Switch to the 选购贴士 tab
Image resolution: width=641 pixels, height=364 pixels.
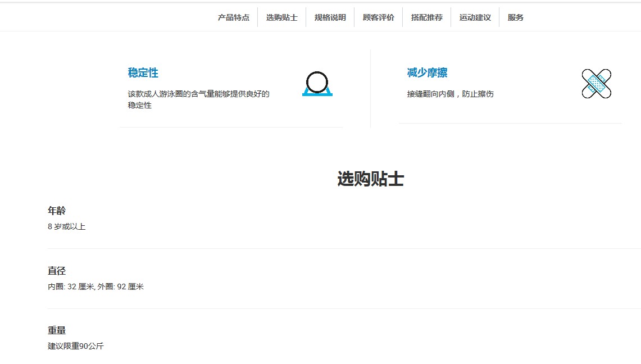[x=281, y=17]
